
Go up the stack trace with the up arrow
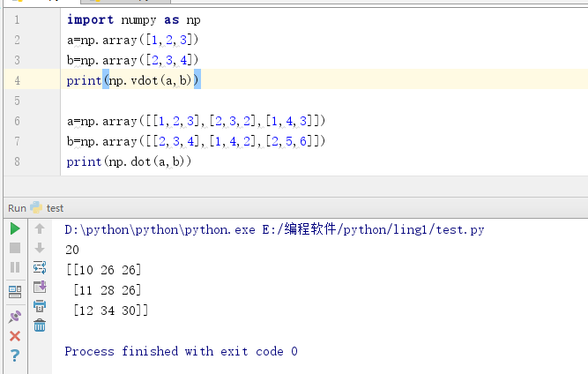[x=40, y=228]
